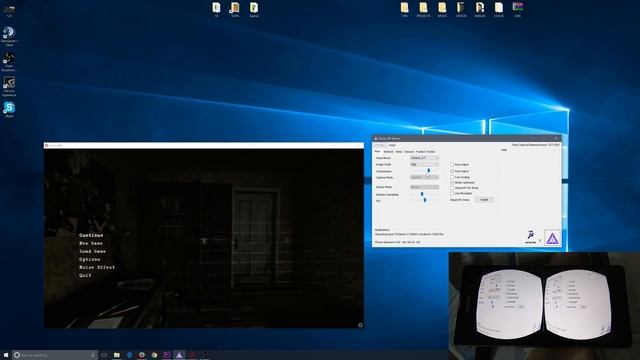Click the phone camera preview thumbnail
Viewport: 640px width, 360px height.
click(544, 306)
